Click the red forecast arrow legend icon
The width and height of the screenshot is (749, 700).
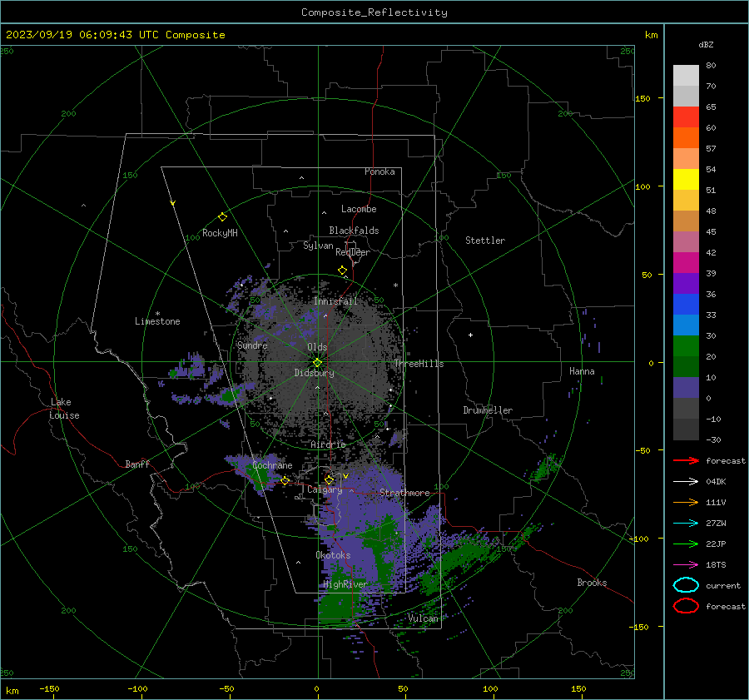click(x=686, y=460)
